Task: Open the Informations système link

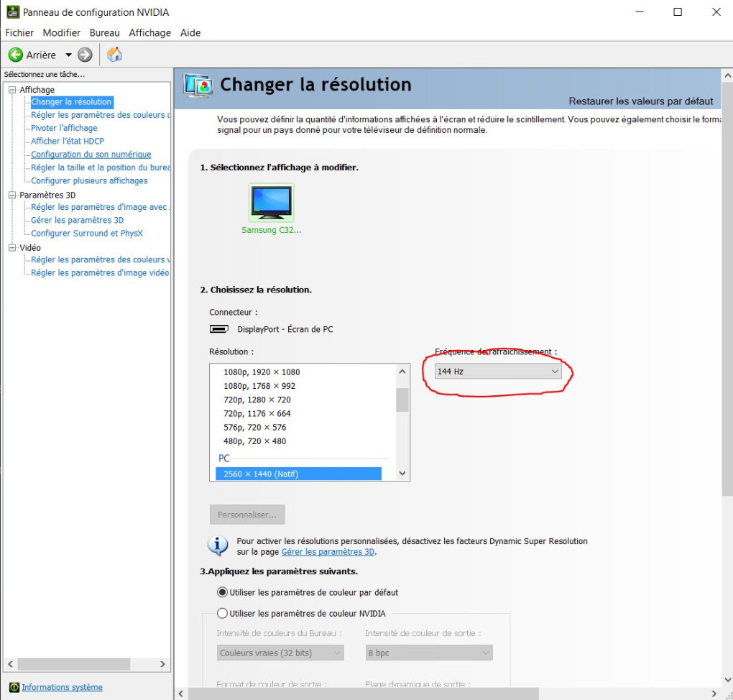Action: tap(63, 687)
